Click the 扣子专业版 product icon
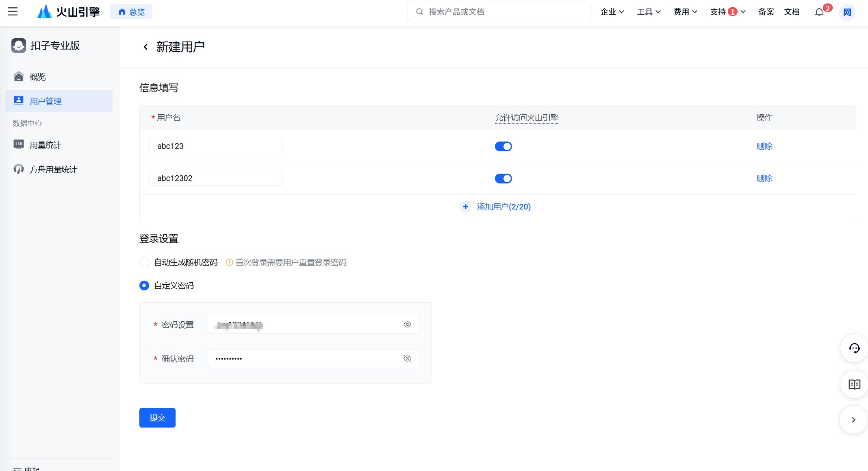The width and height of the screenshot is (868, 471). click(x=19, y=46)
